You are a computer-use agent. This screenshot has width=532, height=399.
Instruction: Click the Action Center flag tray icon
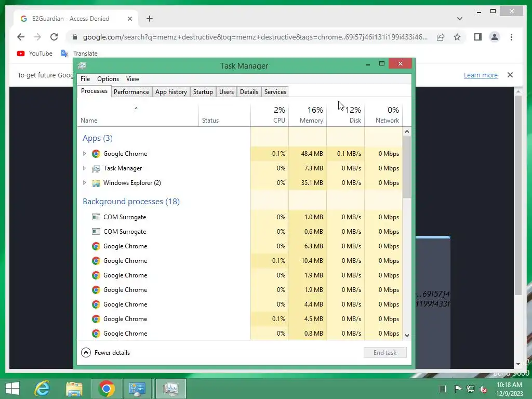coord(458,389)
